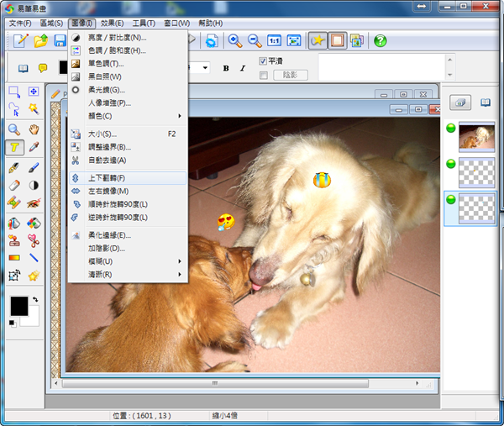Click the blue gear toolbar icon
The width and height of the screenshot is (504, 426).
click(x=212, y=41)
